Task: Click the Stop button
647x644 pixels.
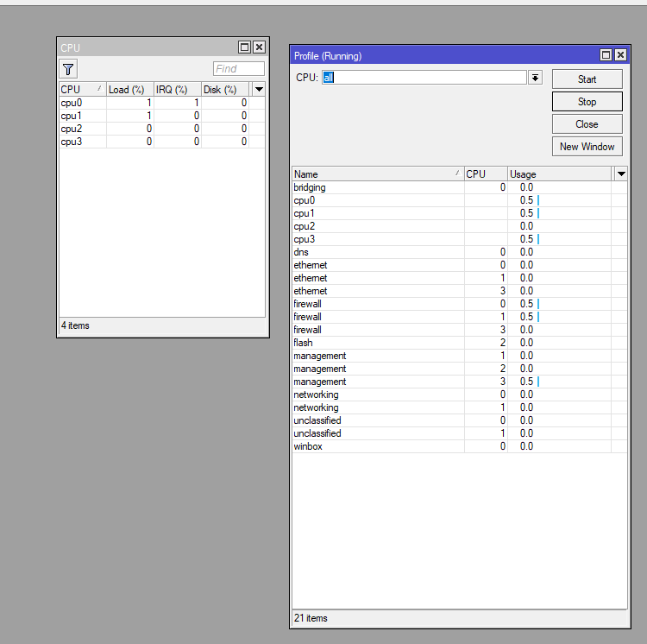Action: (x=587, y=102)
